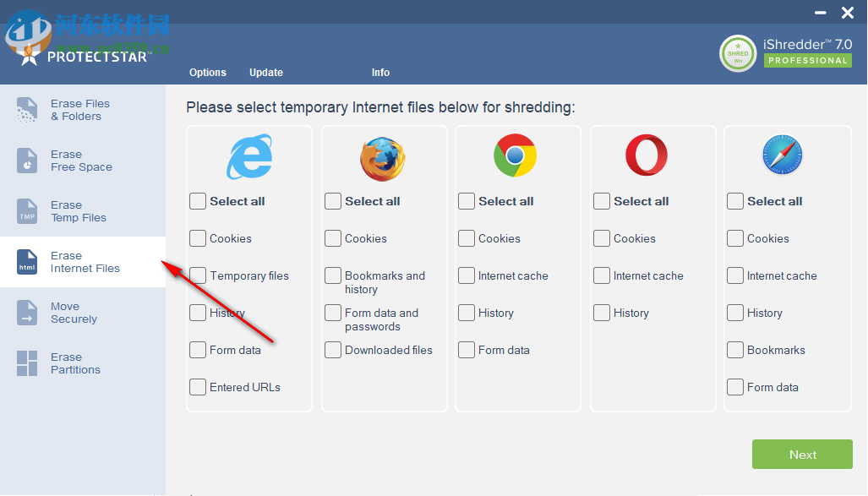The height and width of the screenshot is (496, 868).
Task: Click the Opera browser icon
Action: (647, 156)
